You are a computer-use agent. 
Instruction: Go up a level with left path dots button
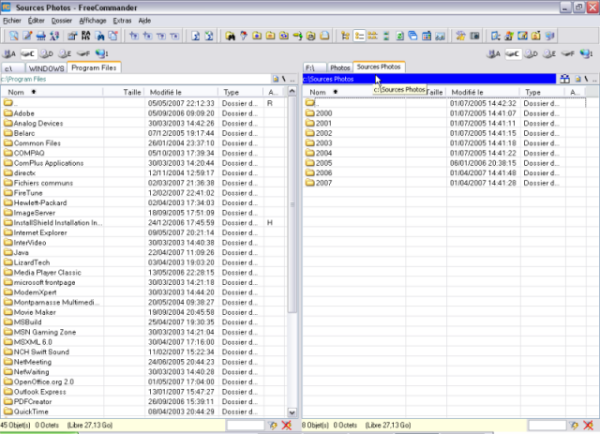(x=292, y=79)
